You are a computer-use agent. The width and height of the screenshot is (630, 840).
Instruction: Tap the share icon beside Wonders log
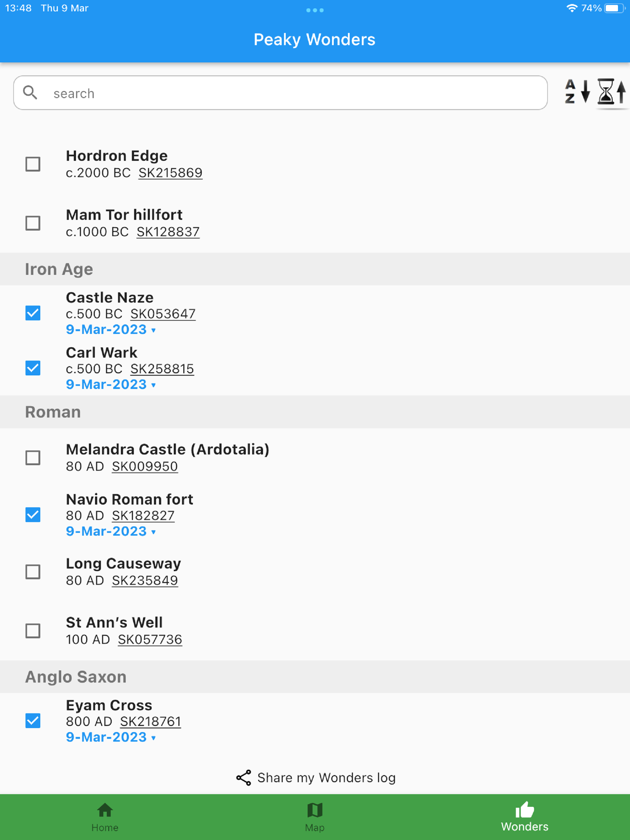[244, 777]
